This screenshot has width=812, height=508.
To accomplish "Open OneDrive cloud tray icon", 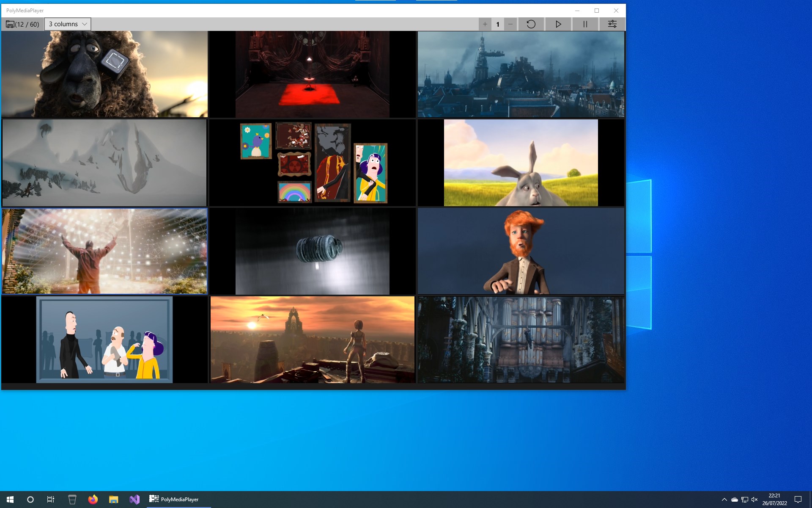I will tap(735, 500).
